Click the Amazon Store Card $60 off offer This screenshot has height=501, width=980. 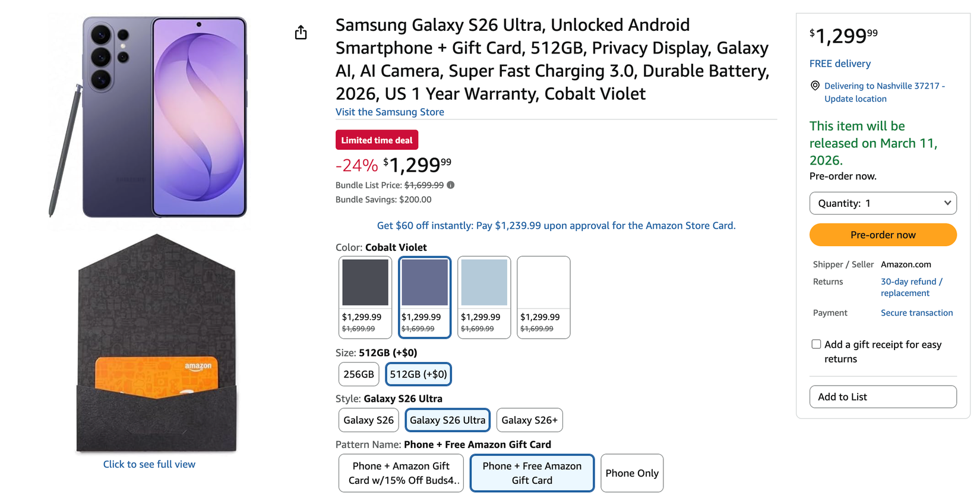coord(555,225)
